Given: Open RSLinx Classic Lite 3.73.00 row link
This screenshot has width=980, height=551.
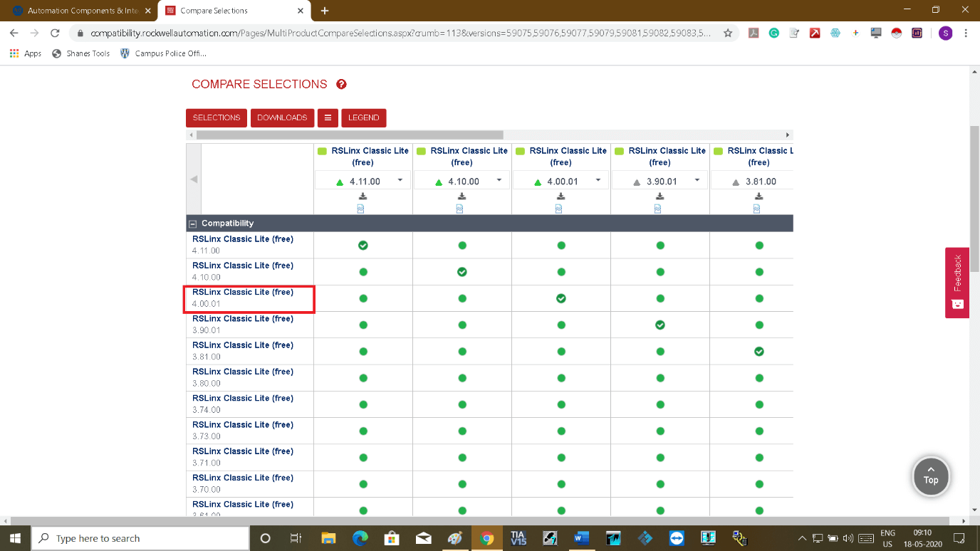Looking at the screenshot, I should click(243, 424).
